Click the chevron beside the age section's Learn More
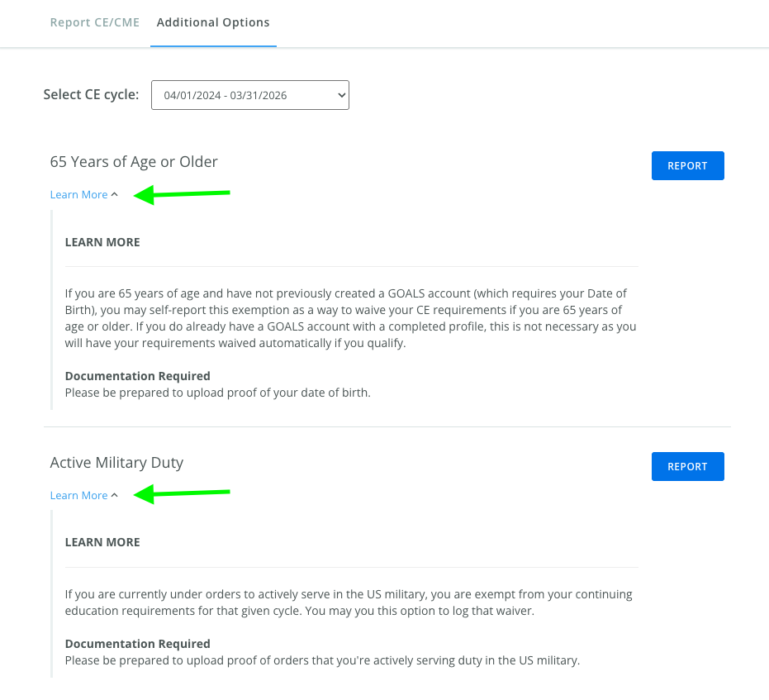 tap(115, 195)
